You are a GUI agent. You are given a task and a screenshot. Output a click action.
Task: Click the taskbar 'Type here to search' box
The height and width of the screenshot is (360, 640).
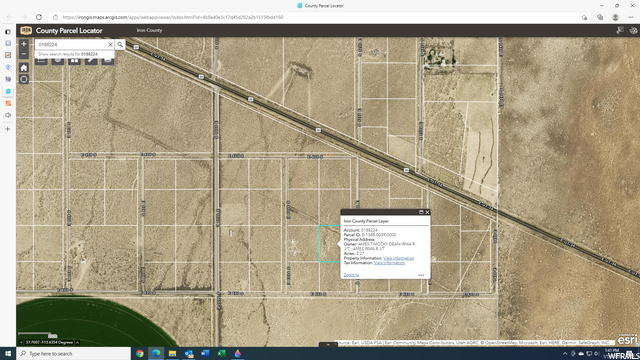pos(73,353)
